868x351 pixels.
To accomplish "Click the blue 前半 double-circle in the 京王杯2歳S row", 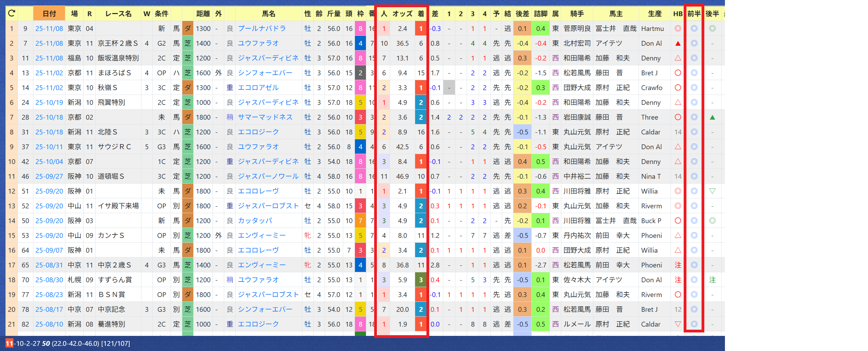I will tap(694, 43).
